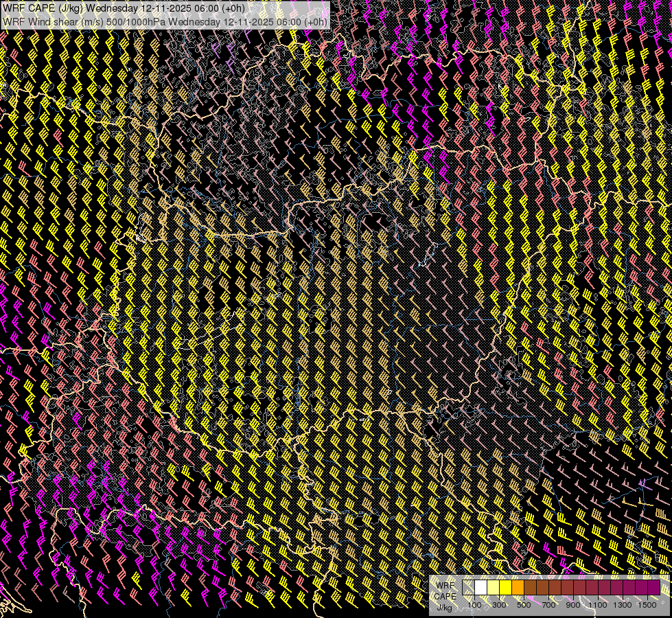Click swatch immediately right of 1100 mark
This screenshot has height=618, width=672.
(x=604, y=588)
